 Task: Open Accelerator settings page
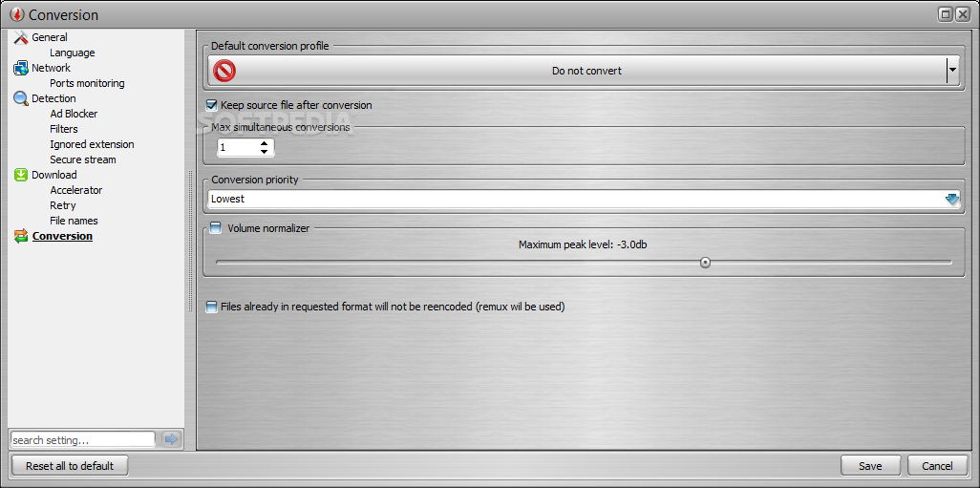coord(76,190)
